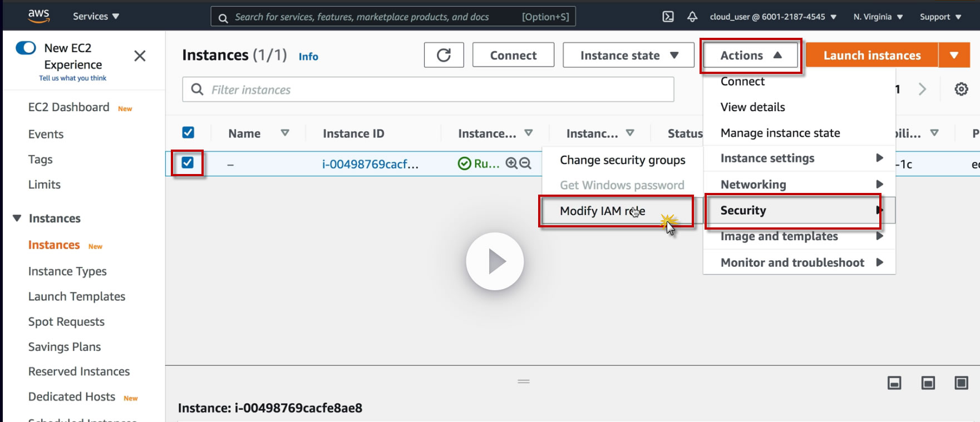
Task: Open Dedicated Hosts in the sidebar
Action: tap(72, 396)
